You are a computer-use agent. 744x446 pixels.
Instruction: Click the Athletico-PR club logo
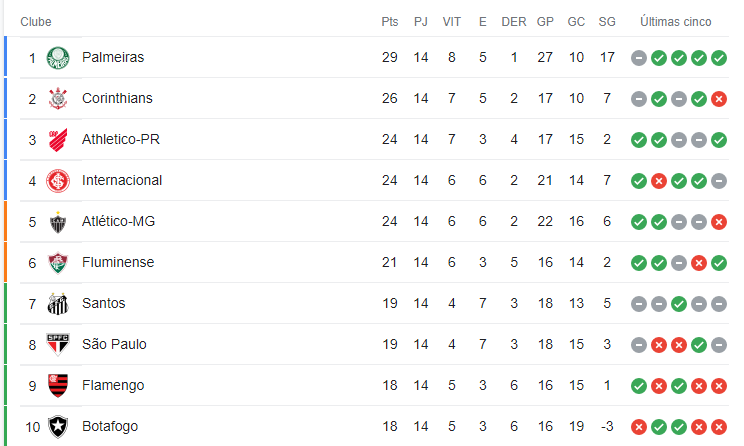58,140
